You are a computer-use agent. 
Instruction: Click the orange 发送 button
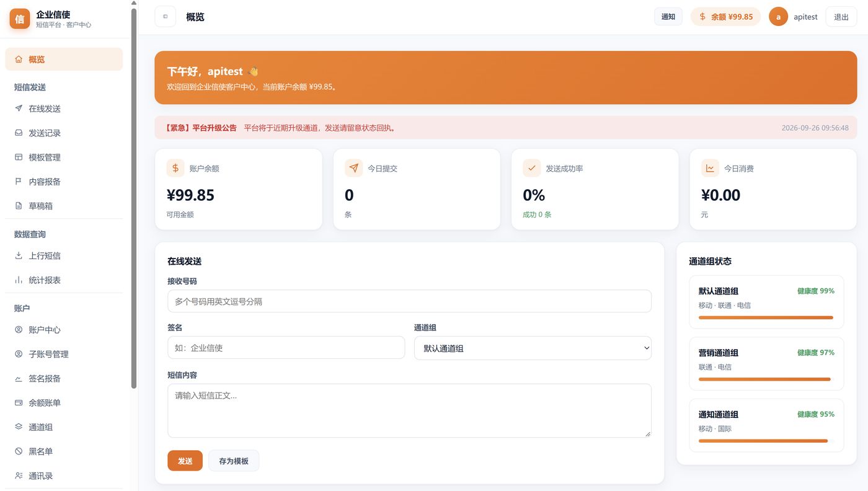(185, 461)
